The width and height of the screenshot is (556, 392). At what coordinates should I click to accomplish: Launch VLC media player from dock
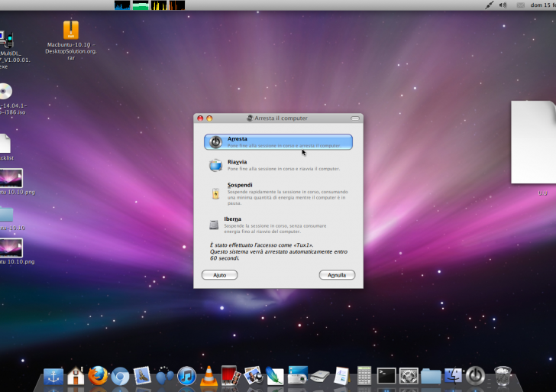pos(208,375)
